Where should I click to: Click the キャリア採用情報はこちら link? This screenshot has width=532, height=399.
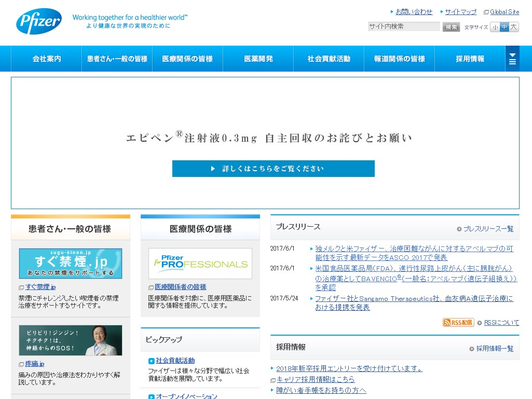tap(316, 379)
